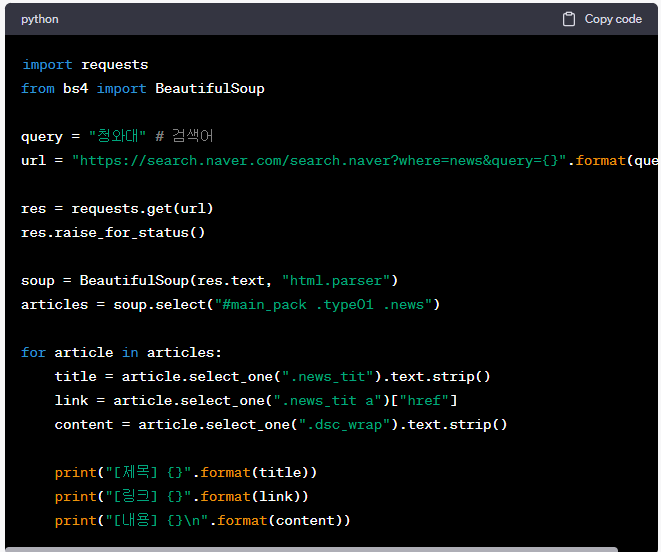The image size is (661, 552).
Task: Click the "import requests" line
Action: [x=85, y=65]
